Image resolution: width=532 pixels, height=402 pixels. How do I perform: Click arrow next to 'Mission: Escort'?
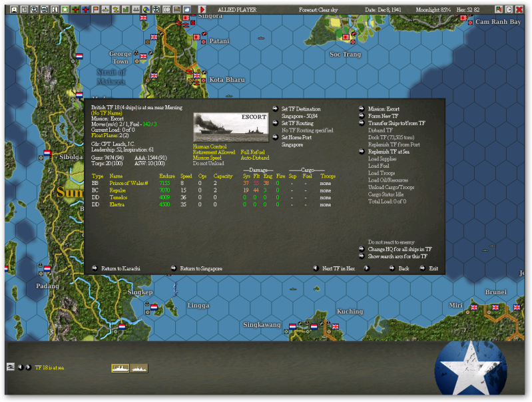pos(362,108)
